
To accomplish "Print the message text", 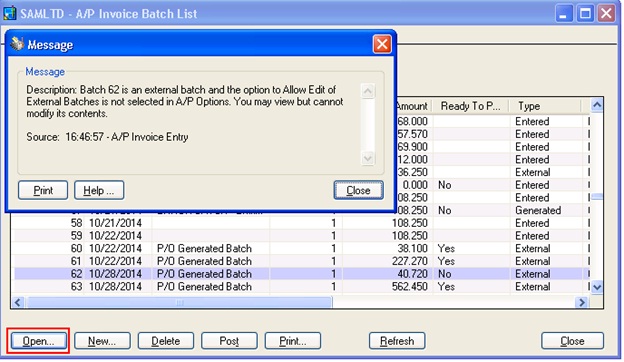I will click(x=43, y=190).
